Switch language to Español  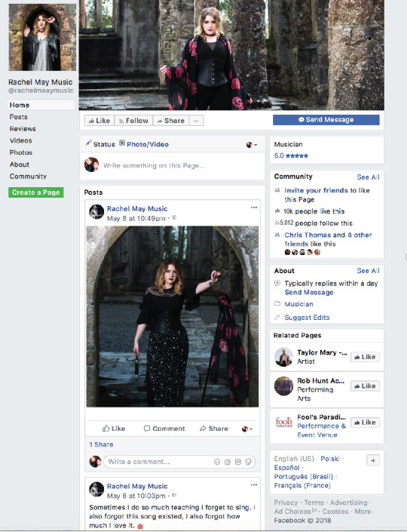pyautogui.click(x=286, y=468)
